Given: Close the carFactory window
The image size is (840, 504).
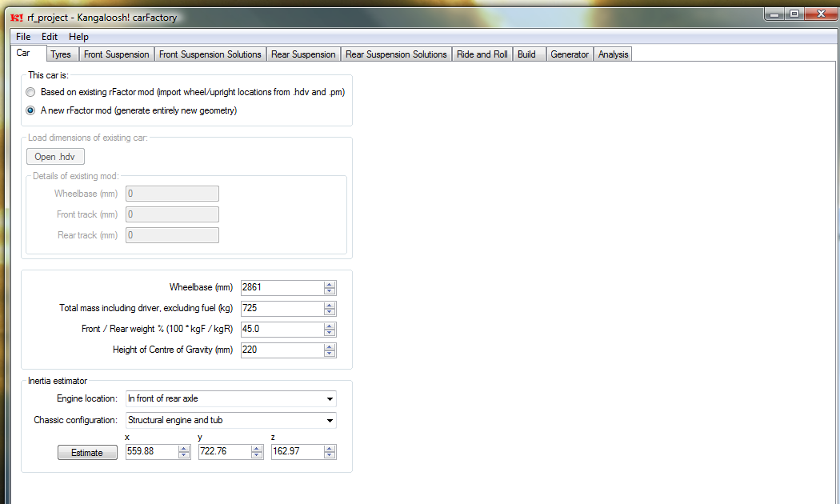Looking at the screenshot, I should tap(821, 14).
